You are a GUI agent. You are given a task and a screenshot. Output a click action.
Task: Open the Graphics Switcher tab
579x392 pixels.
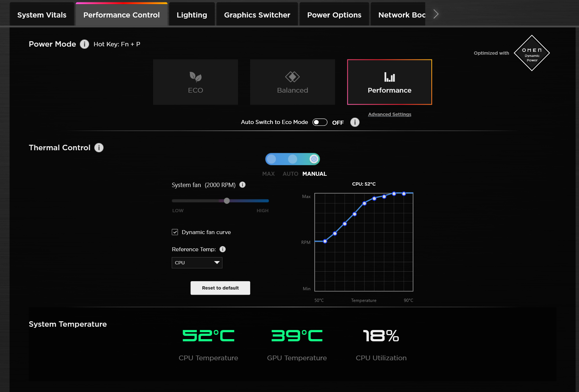(257, 15)
